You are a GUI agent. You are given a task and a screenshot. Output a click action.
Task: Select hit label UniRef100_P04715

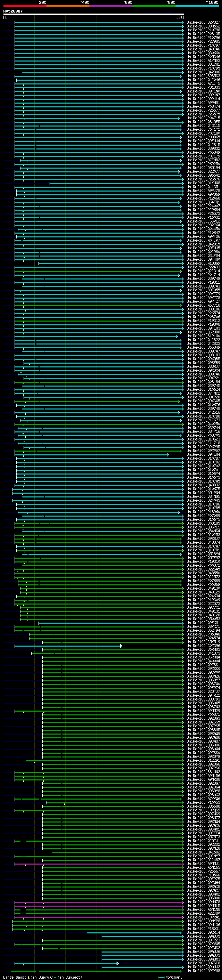(203, 118)
